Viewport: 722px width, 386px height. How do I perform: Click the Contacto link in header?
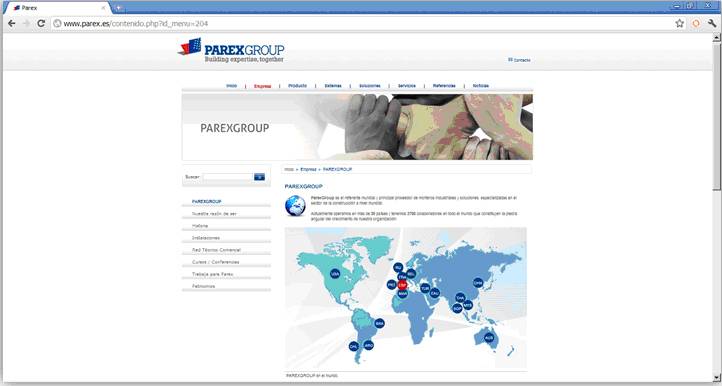[x=519, y=60]
